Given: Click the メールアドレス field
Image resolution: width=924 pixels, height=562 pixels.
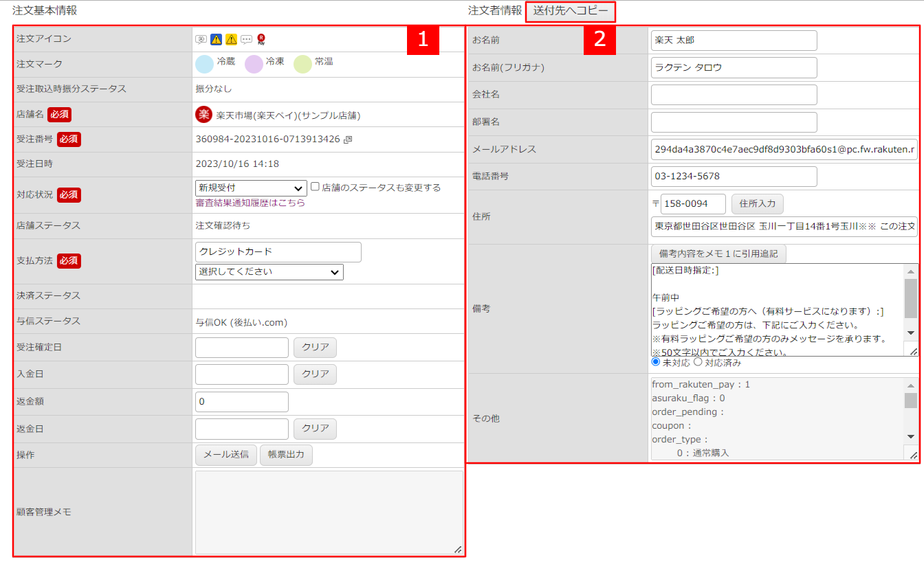Looking at the screenshot, I should tap(784, 149).
